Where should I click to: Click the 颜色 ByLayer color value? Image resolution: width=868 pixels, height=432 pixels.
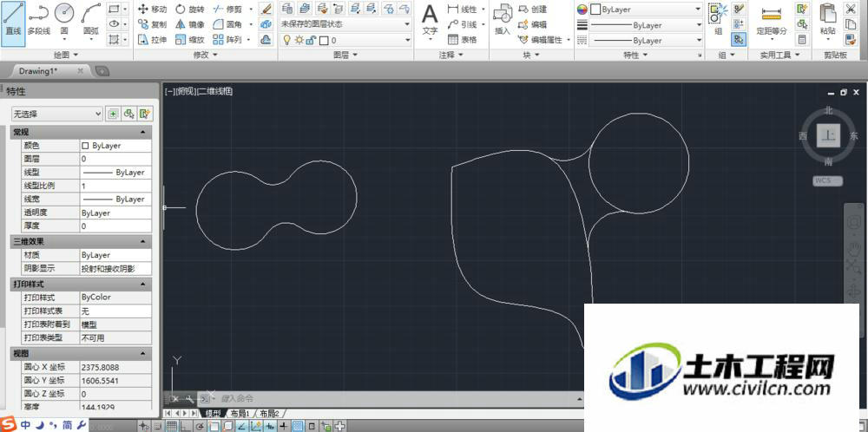point(115,146)
